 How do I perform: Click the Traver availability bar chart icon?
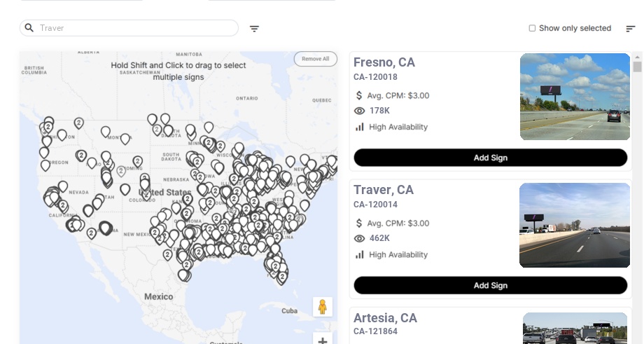(x=360, y=254)
